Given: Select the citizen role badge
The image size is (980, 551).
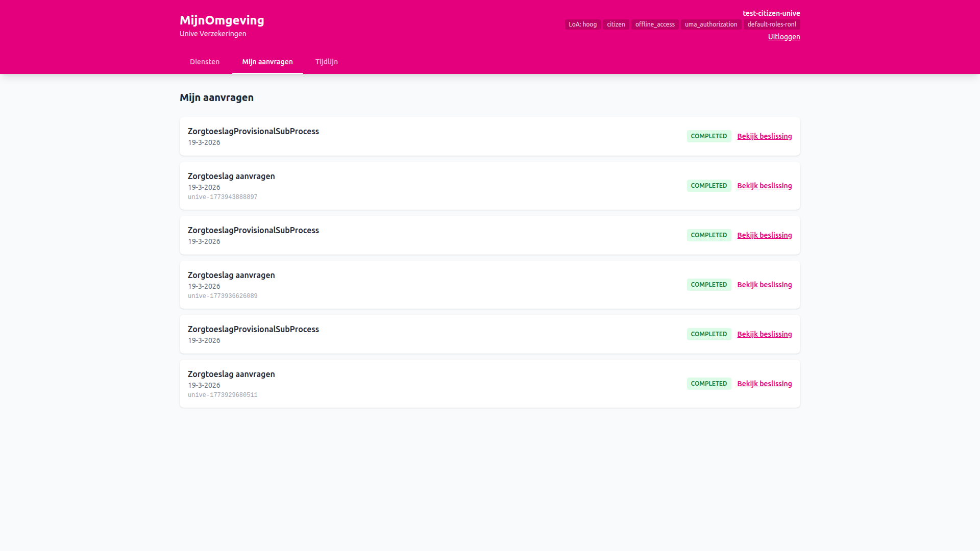Looking at the screenshot, I should coord(616,24).
